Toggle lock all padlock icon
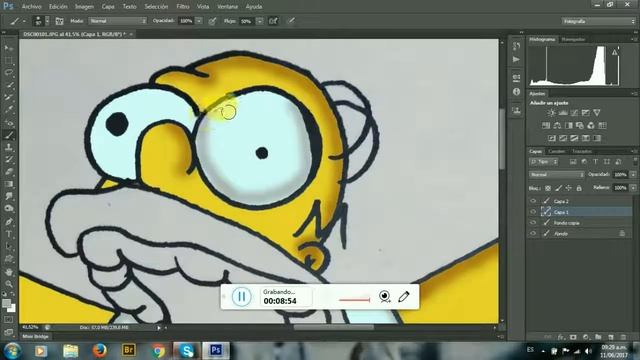Screen dimensions: 640x360 coord(579,188)
